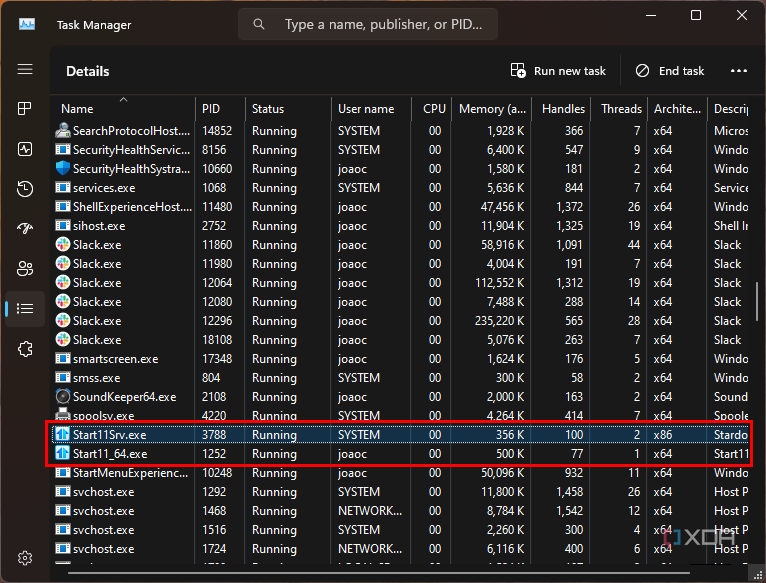Click memory value 50,096 K

click(502, 473)
